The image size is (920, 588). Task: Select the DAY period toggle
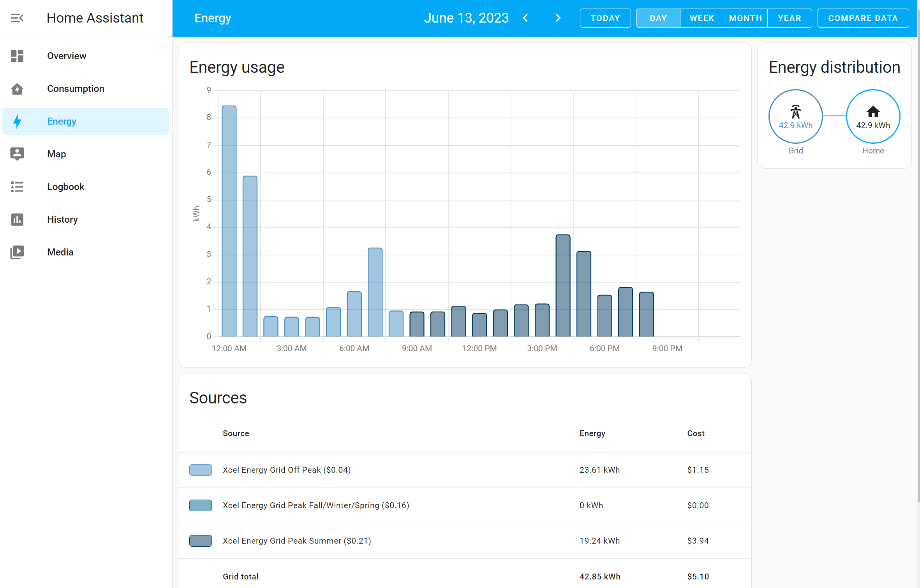pos(658,18)
